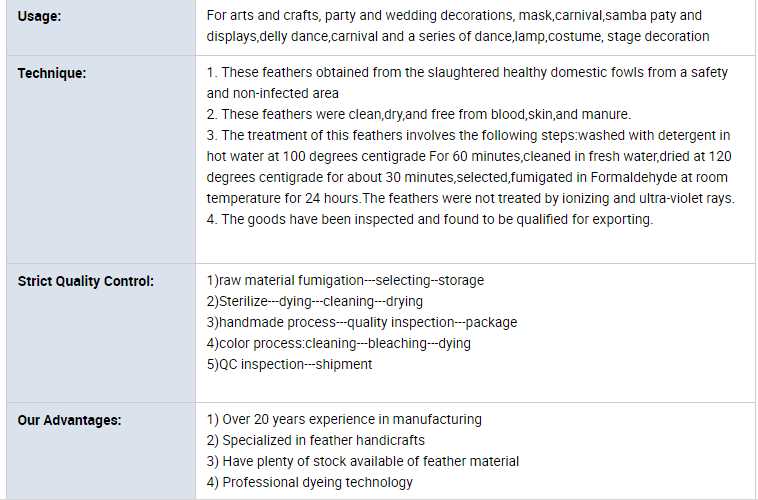The height and width of the screenshot is (500, 758).
Task: Click "Professional dyeing technology" line
Action: point(309,483)
